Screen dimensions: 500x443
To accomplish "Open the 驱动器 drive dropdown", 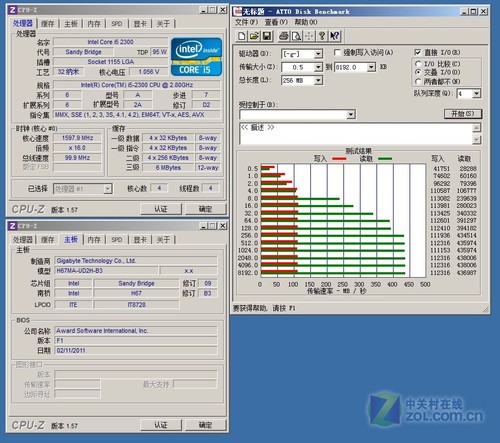I will point(318,54).
